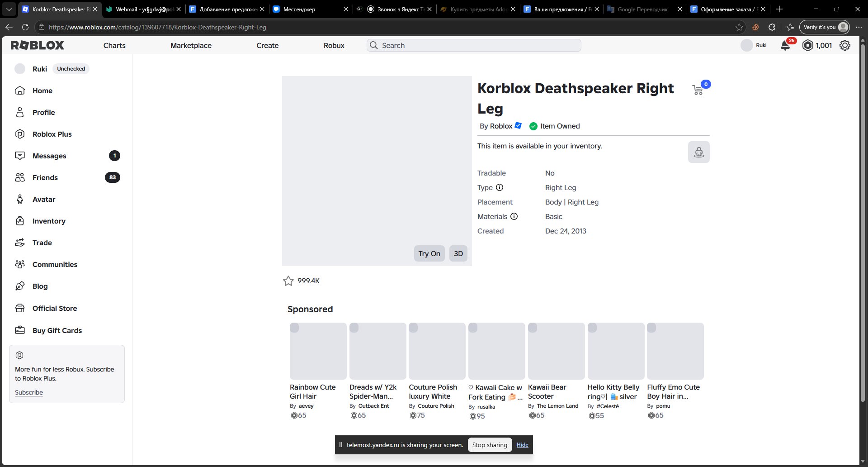Open the Dreads w/ Y2k Spider-Man thumbnail
This screenshot has width=868, height=467.
pyautogui.click(x=378, y=351)
